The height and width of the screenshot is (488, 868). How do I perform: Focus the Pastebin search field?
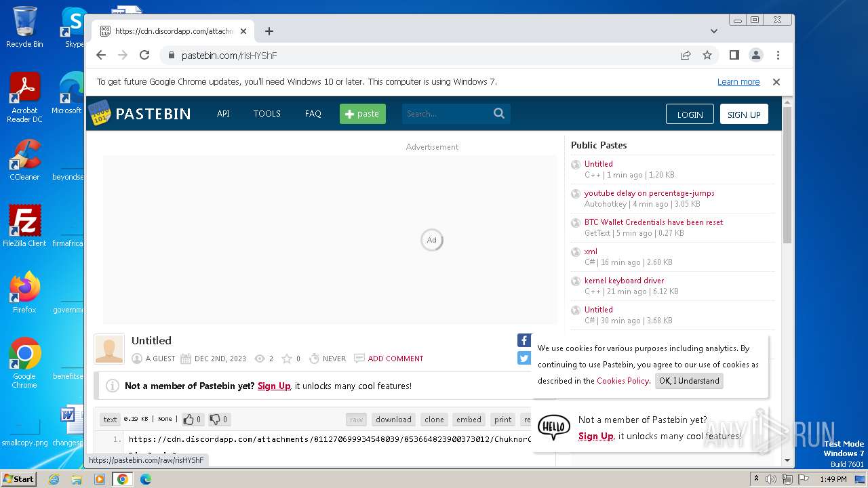tap(446, 114)
